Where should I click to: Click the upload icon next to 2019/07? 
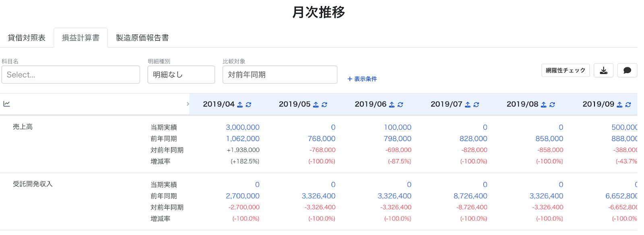tap(468, 104)
